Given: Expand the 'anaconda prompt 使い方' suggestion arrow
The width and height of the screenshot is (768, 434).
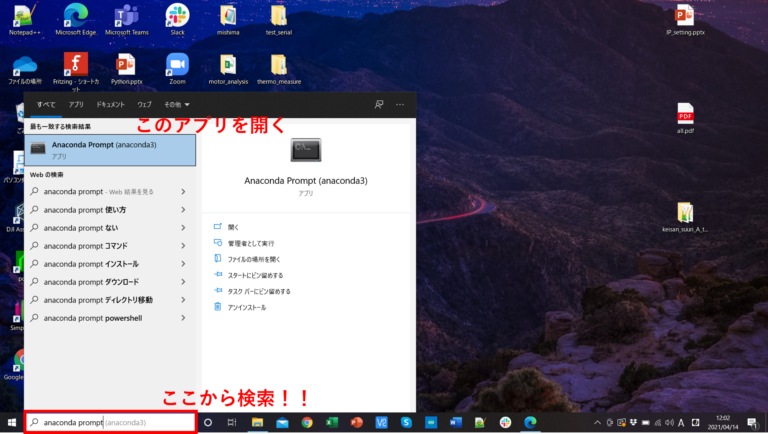Looking at the screenshot, I should coord(183,210).
